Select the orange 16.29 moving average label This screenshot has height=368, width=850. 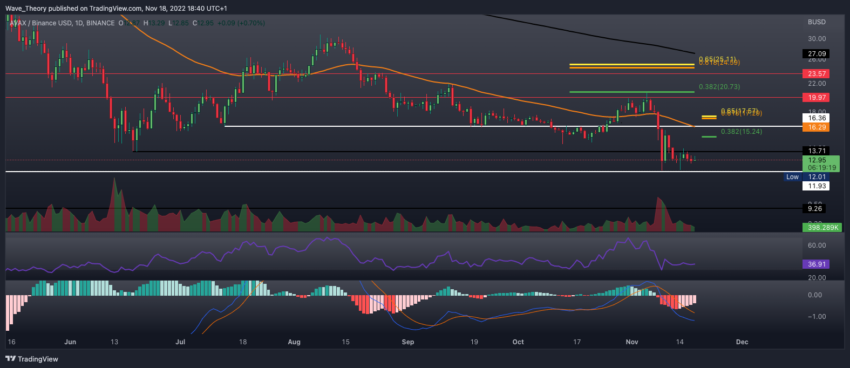(814, 126)
